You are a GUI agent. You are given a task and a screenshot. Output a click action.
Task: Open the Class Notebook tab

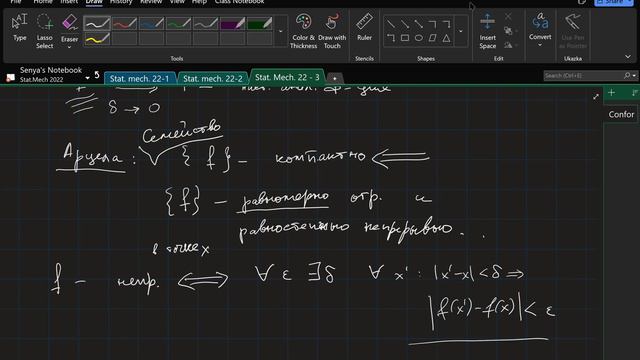click(x=239, y=2)
